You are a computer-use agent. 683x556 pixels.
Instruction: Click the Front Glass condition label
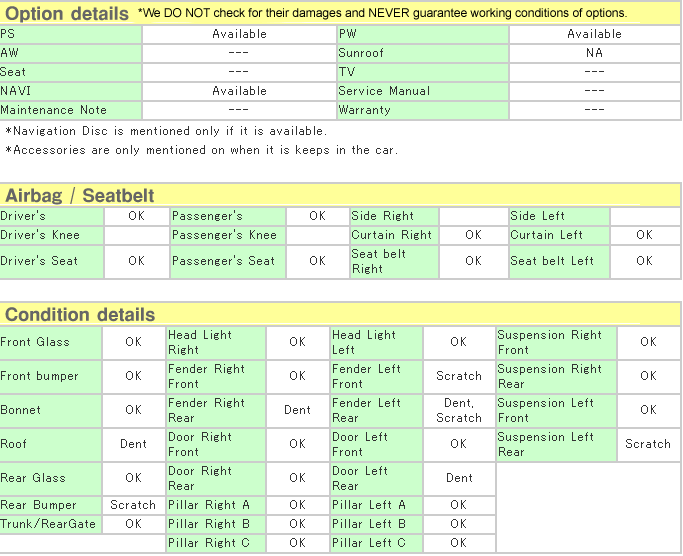(50, 343)
